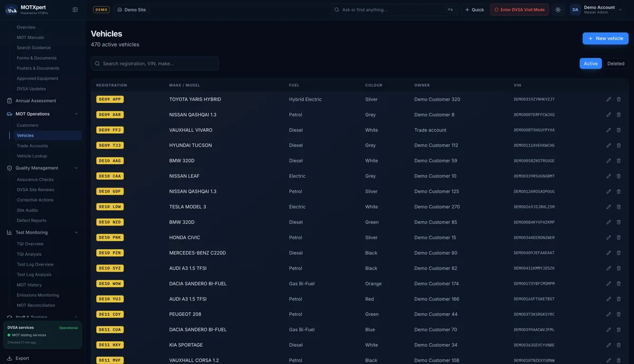This screenshot has width=634, height=364.
Task: Collapse the sidebar panel icon
Action: pyautogui.click(x=75, y=10)
